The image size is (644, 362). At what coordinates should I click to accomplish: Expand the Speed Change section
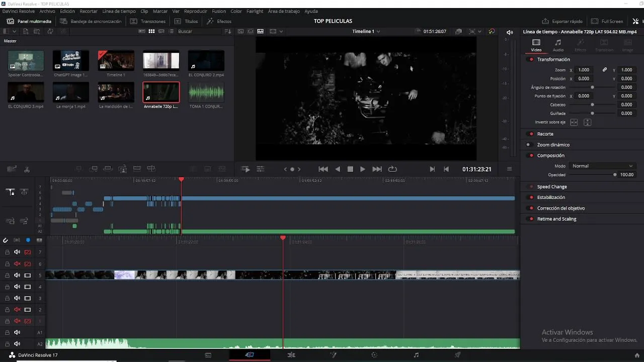pos(552,187)
